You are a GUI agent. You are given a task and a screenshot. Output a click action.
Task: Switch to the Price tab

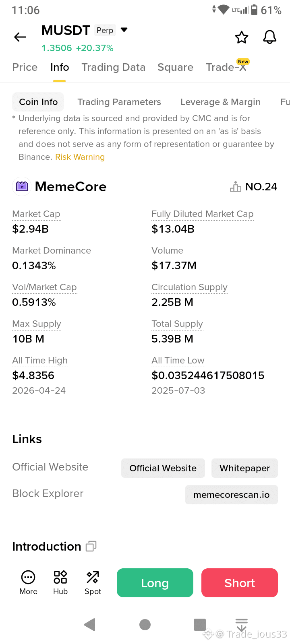click(25, 67)
